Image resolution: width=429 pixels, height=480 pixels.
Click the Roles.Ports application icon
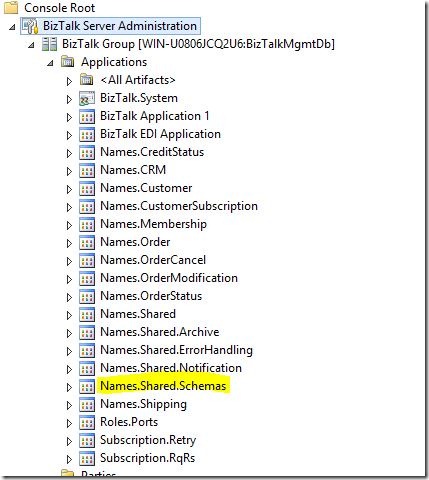[x=87, y=423]
